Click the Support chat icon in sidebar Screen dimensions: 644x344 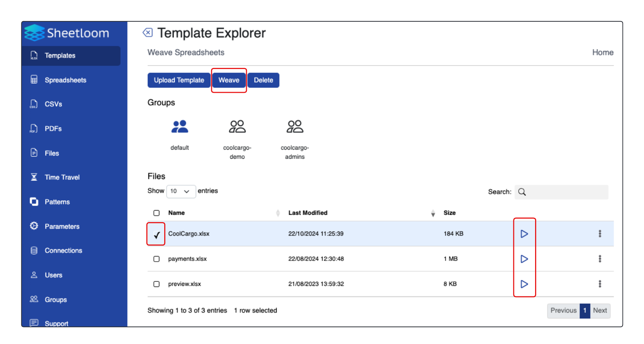coord(34,323)
